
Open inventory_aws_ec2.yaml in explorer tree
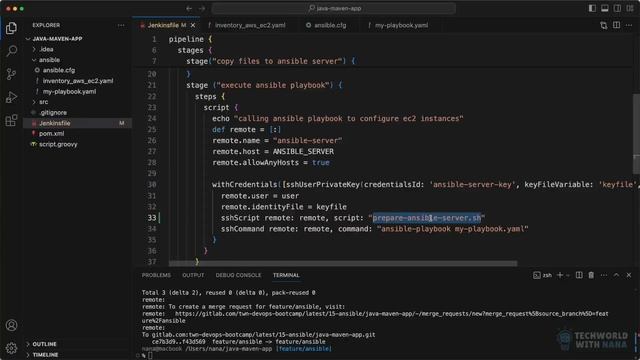click(x=78, y=81)
